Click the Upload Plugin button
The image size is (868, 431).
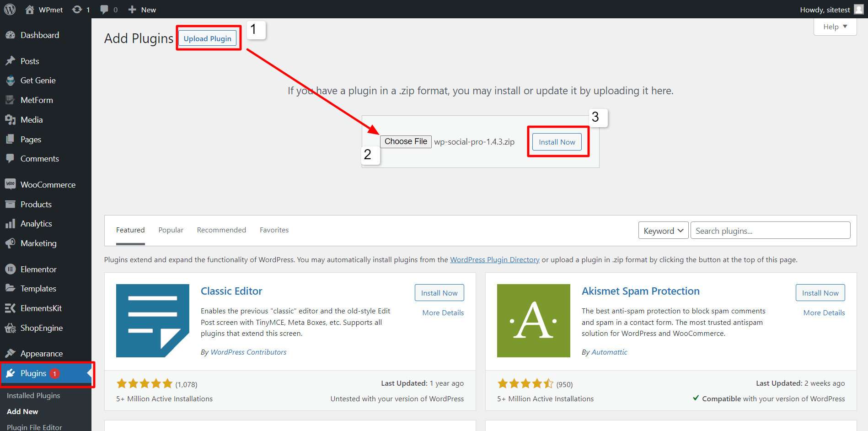pyautogui.click(x=208, y=38)
